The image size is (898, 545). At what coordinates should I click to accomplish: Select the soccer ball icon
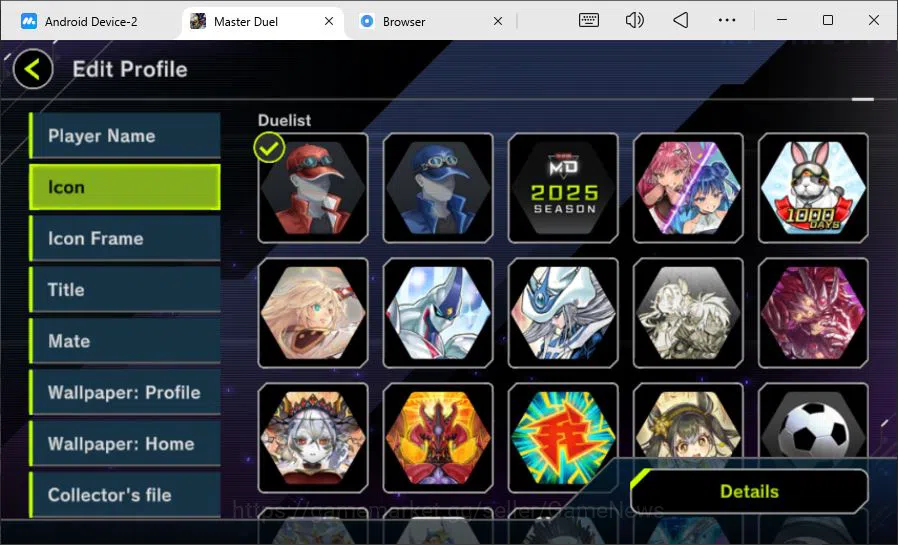tap(813, 424)
